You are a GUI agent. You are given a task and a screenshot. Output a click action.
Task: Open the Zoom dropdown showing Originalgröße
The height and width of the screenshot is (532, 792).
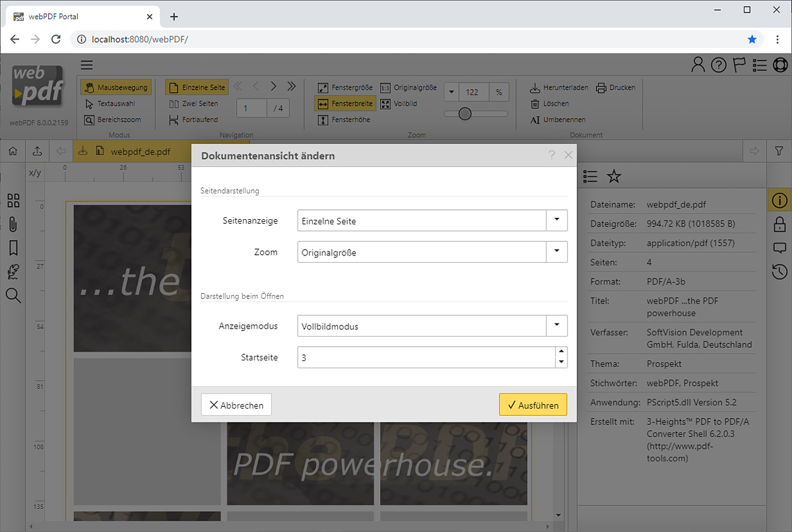point(556,251)
